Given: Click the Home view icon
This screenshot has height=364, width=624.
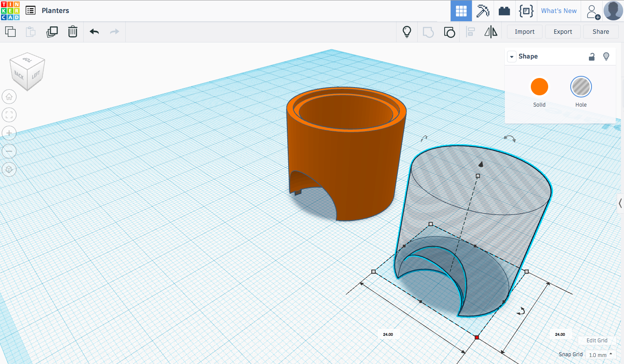Looking at the screenshot, I should (x=9, y=97).
